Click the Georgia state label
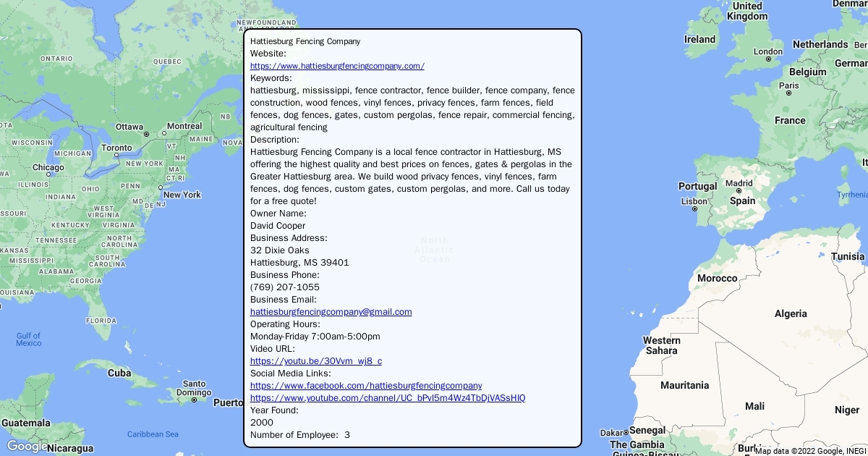The height and width of the screenshot is (456, 868). (x=85, y=281)
